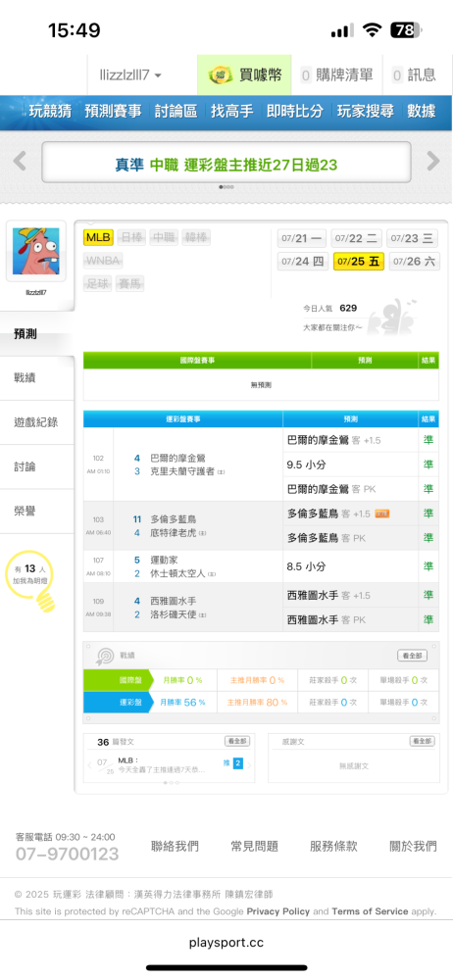Click 主推月勝率 80 % value
The image size is (453, 980).
coord(257,703)
